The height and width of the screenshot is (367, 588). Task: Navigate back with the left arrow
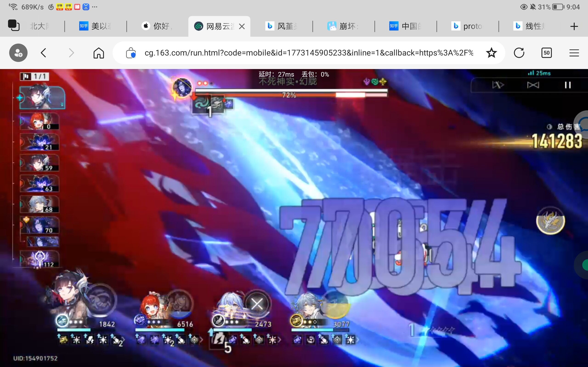click(44, 53)
